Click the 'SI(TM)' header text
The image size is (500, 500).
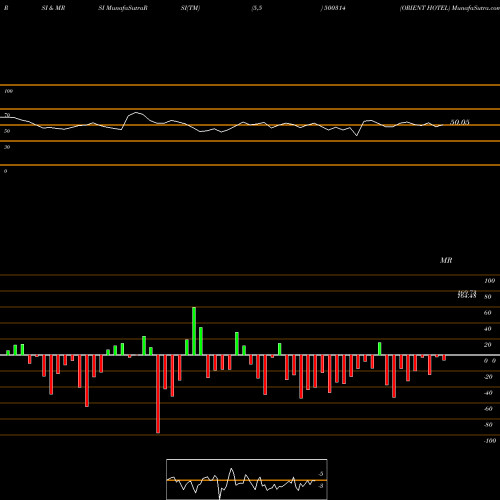point(190,8)
